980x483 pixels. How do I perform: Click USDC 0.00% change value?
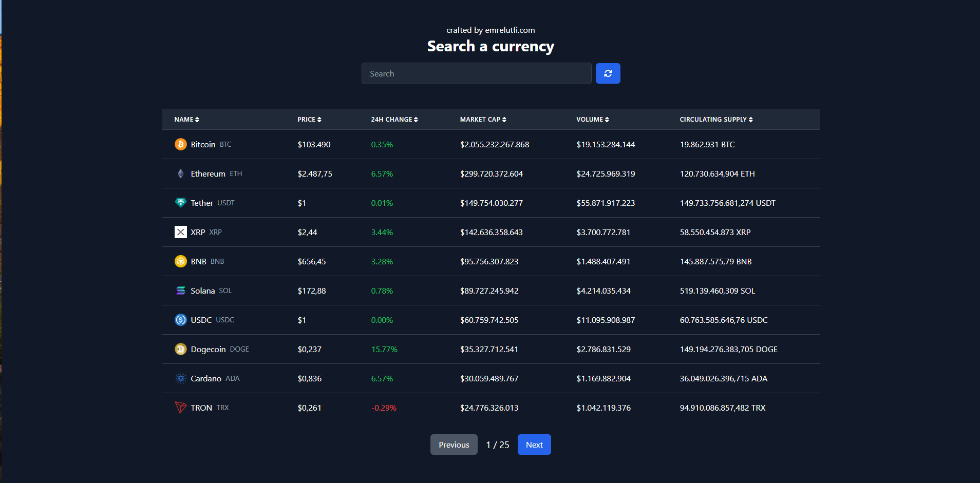tap(382, 320)
